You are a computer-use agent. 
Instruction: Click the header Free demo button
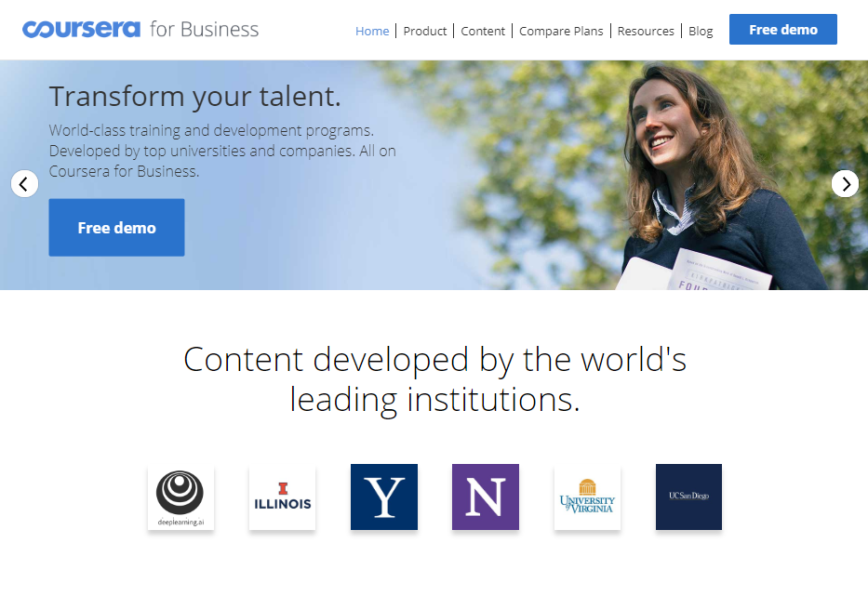(782, 30)
